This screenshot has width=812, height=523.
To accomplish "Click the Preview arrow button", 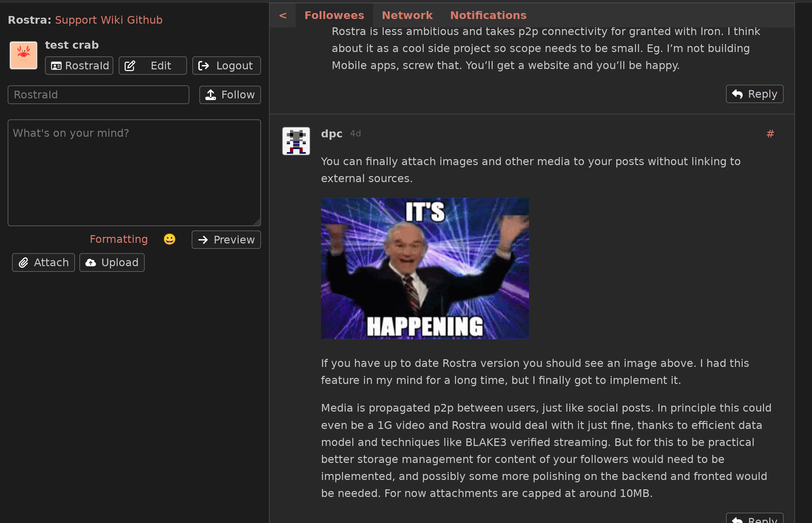I will click(x=226, y=240).
